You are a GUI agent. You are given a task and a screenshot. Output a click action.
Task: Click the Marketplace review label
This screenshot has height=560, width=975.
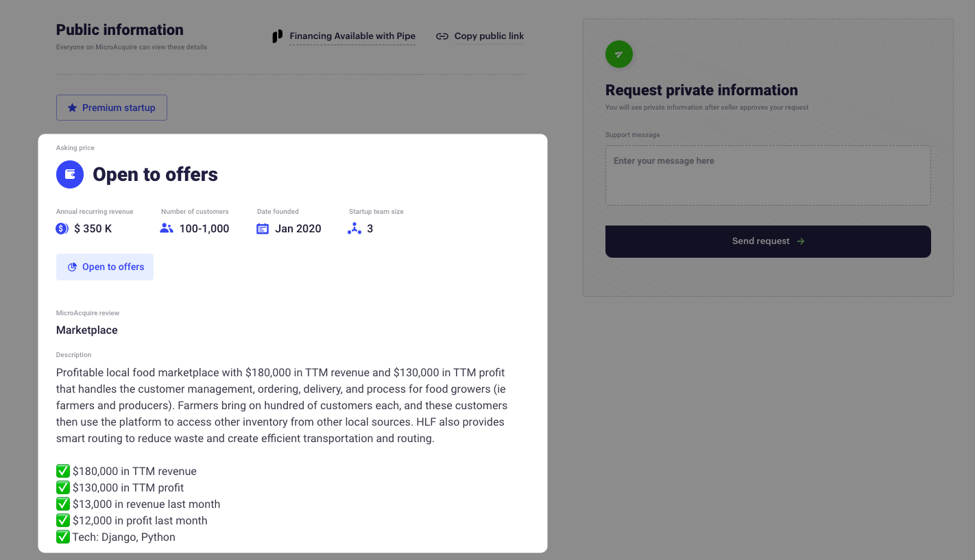pos(87,330)
